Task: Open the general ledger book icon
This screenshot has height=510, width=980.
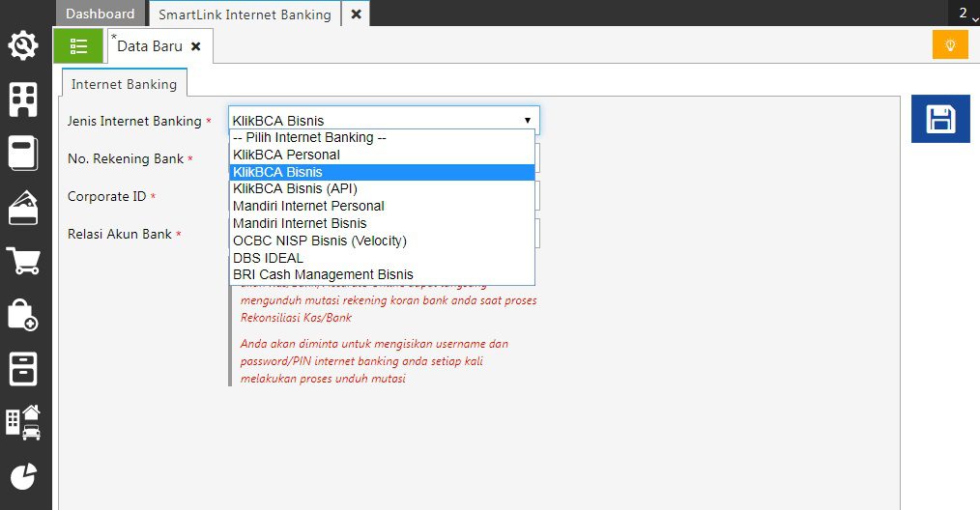Action: (23, 154)
